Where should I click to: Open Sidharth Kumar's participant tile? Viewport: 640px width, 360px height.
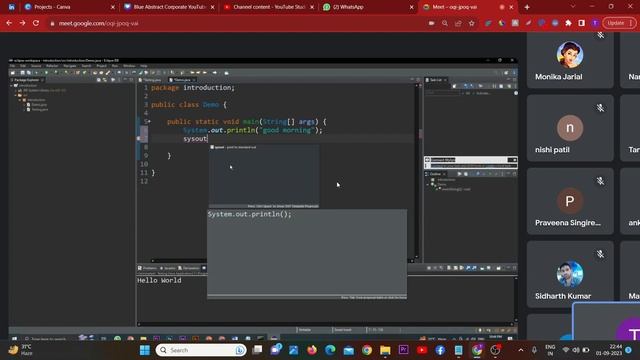click(570, 274)
